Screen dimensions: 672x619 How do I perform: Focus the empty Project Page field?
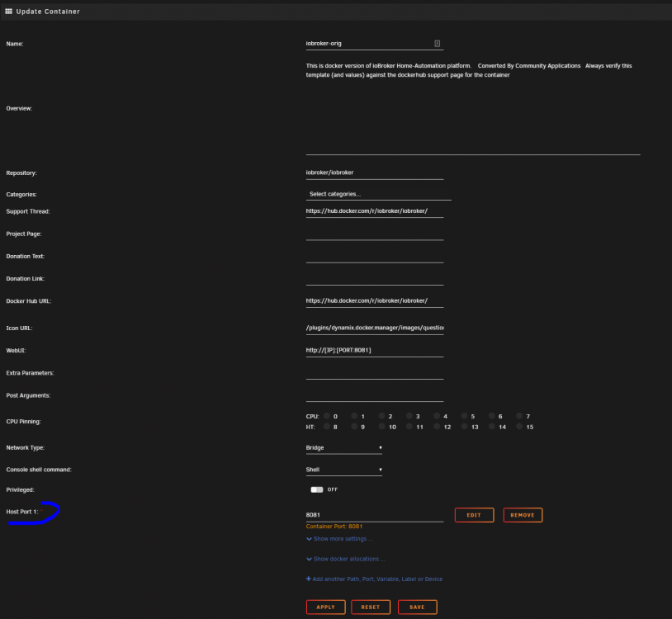coord(375,234)
